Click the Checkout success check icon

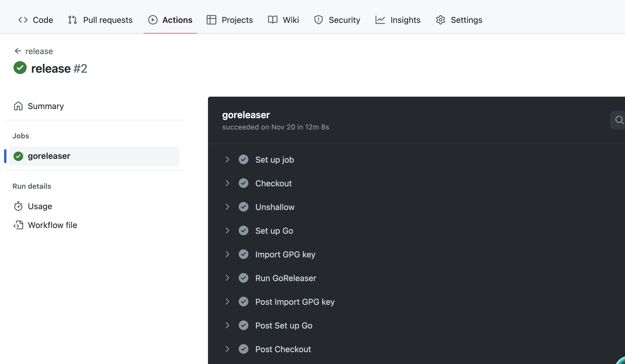point(244,183)
